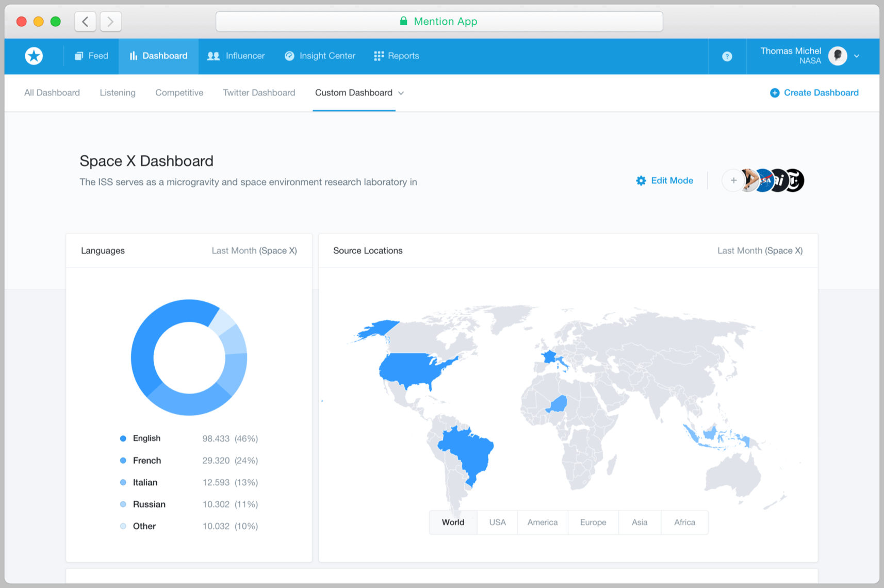Show the Africa map view
Screen dimensions: 884x588
684,522
